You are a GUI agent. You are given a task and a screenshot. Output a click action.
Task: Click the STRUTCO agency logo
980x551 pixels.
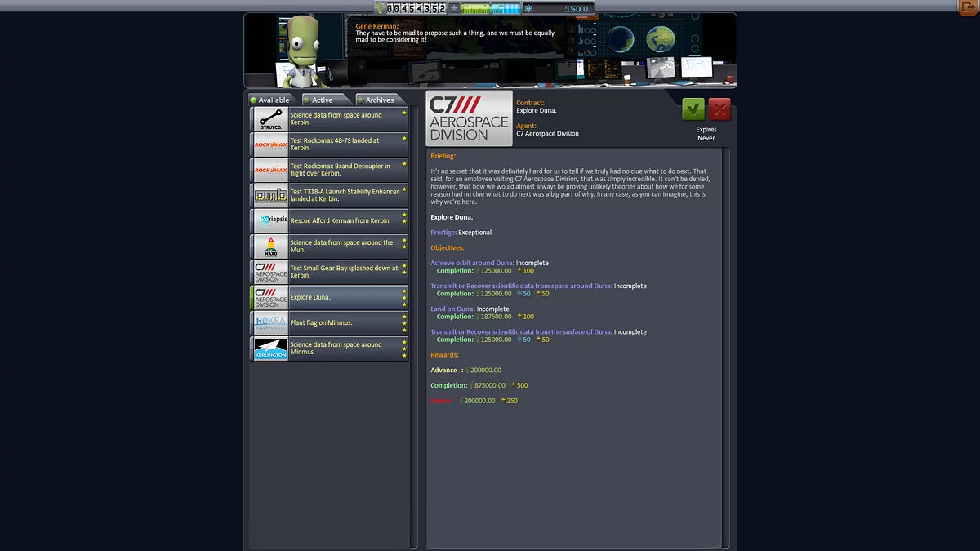[x=269, y=118]
